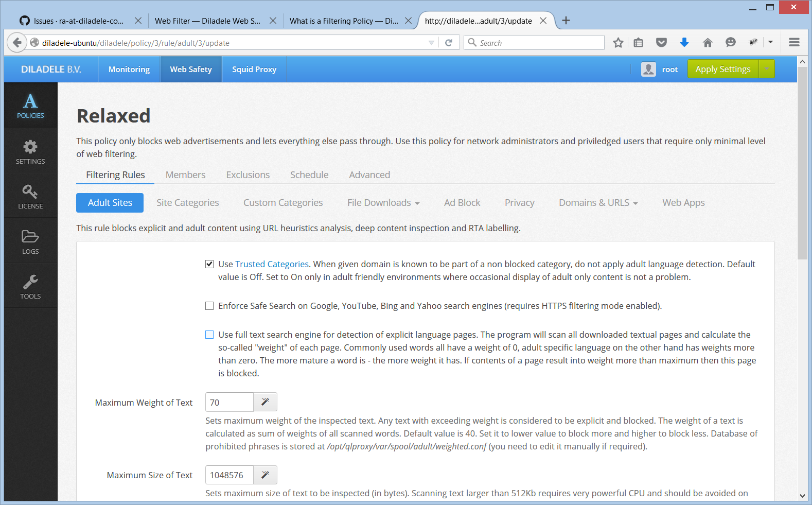
Task: Uncheck Use Trusted Categories option
Action: click(209, 264)
